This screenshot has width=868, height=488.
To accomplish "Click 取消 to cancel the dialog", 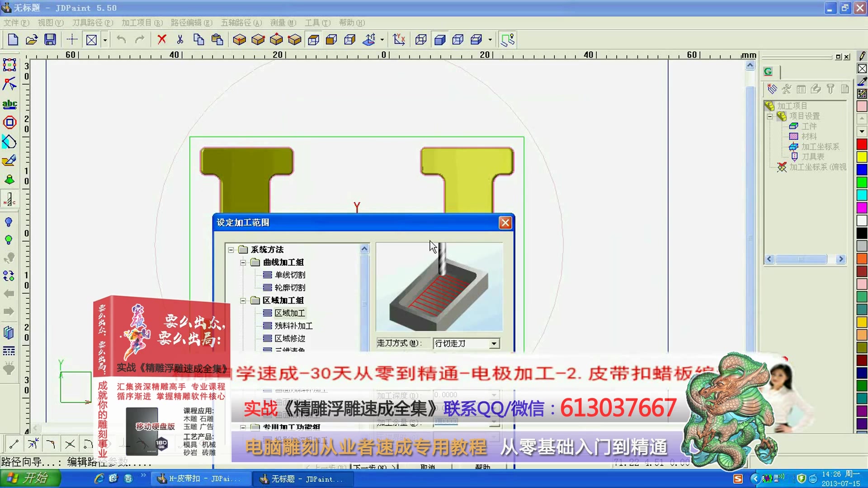I will coord(427,468).
